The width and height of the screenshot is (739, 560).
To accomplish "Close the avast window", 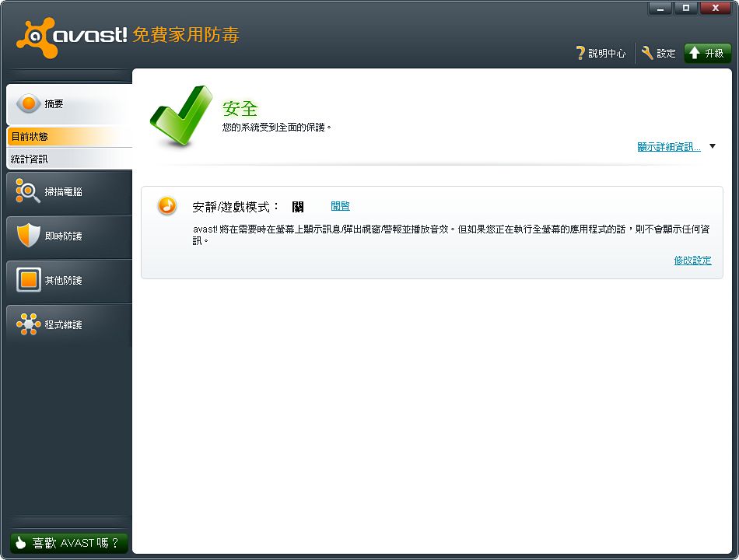I will pos(716,9).
